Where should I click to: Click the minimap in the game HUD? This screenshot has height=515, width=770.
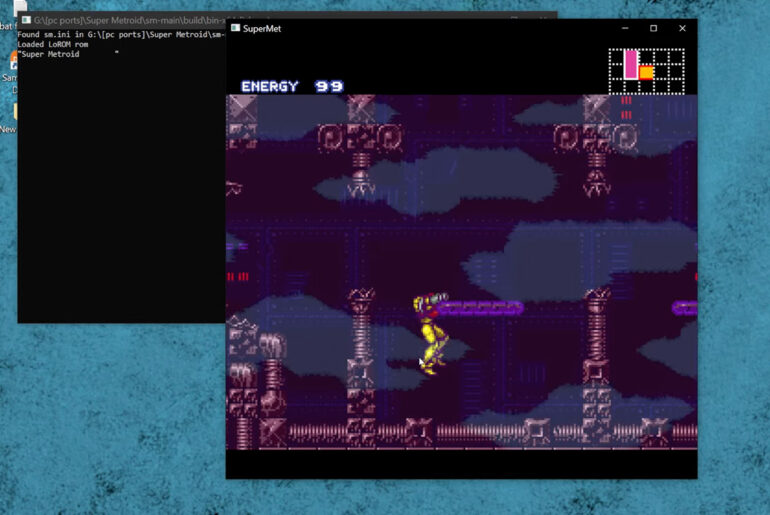pos(646,71)
